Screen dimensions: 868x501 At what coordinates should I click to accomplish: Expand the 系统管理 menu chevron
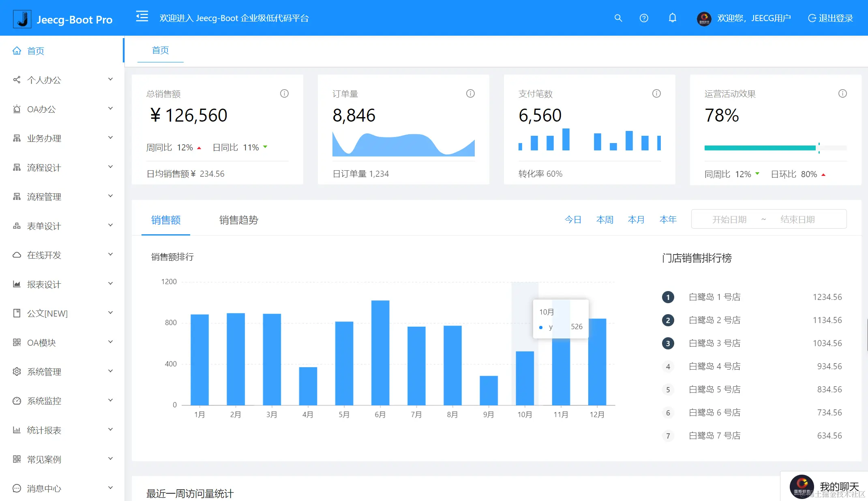pyautogui.click(x=110, y=371)
